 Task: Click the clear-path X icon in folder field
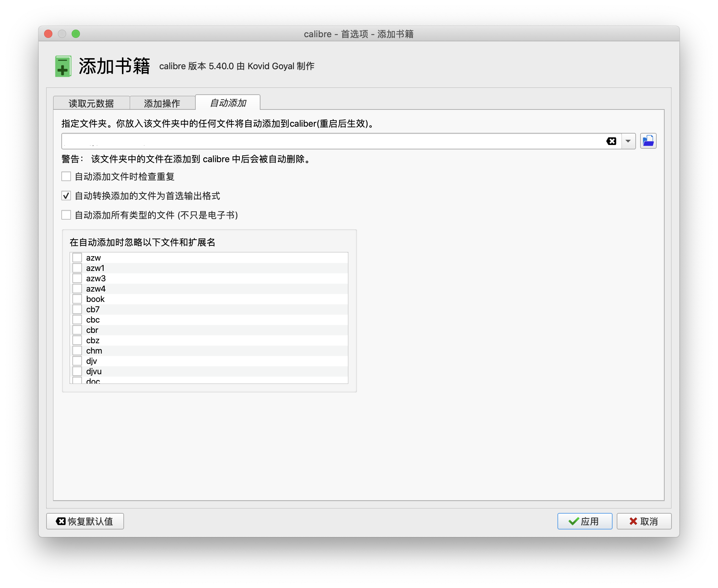pos(611,141)
